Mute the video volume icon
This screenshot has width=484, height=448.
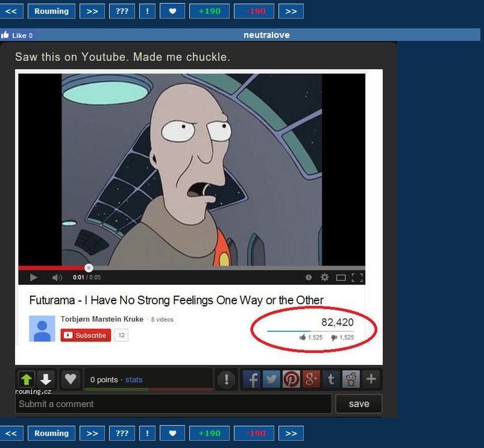57,278
